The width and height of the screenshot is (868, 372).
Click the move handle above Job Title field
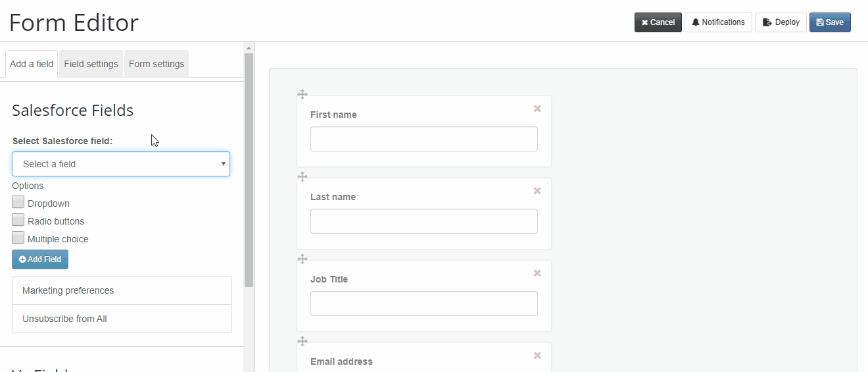pyautogui.click(x=302, y=259)
